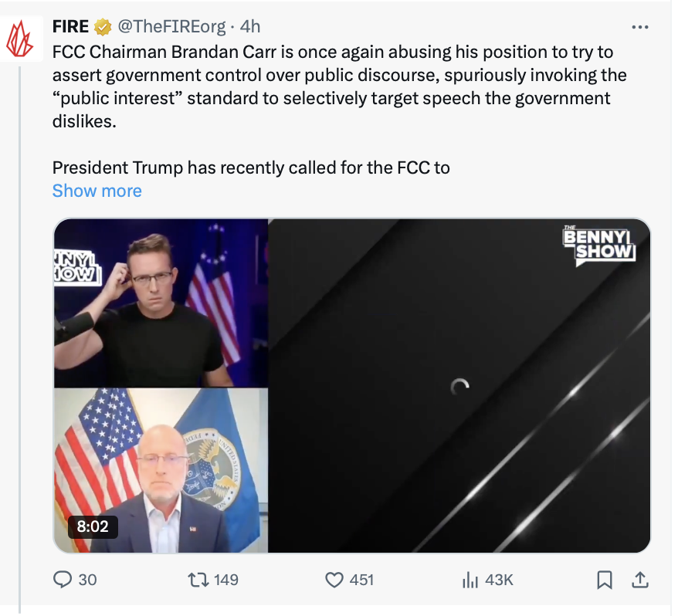
Task: Click the 8:02 video duration badge
Action: (x=93, y=527)
